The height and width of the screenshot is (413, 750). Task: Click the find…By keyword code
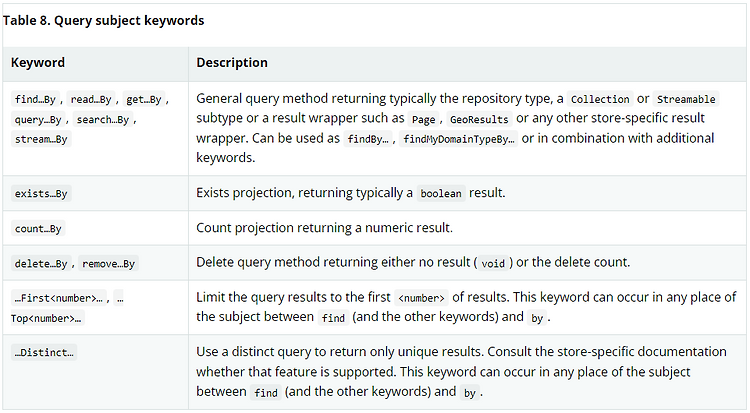click(35, 99)
